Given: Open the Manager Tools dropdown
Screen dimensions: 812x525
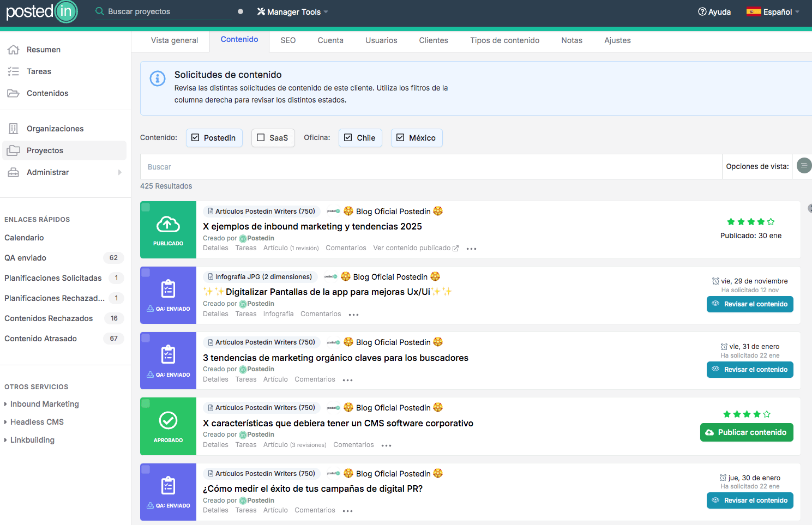Looking at the screenshot, I should (x=293, y=11).
